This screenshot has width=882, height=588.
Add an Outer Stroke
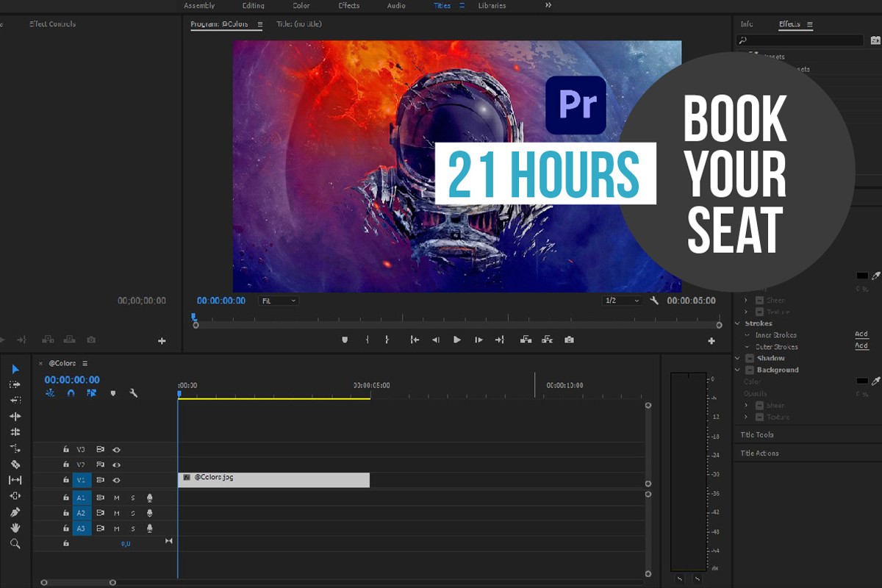861,345
